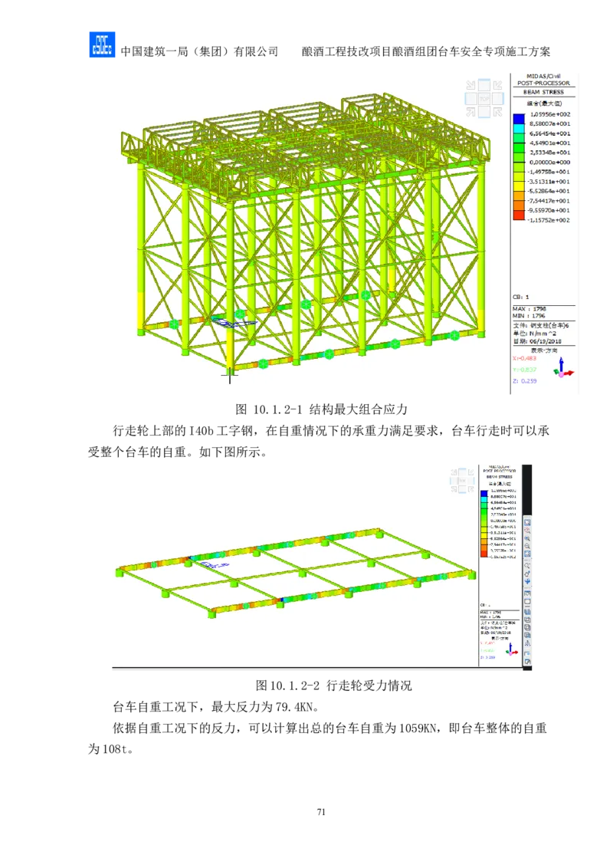Click the XYZ axis triad in the upper view

pos(564,369)
